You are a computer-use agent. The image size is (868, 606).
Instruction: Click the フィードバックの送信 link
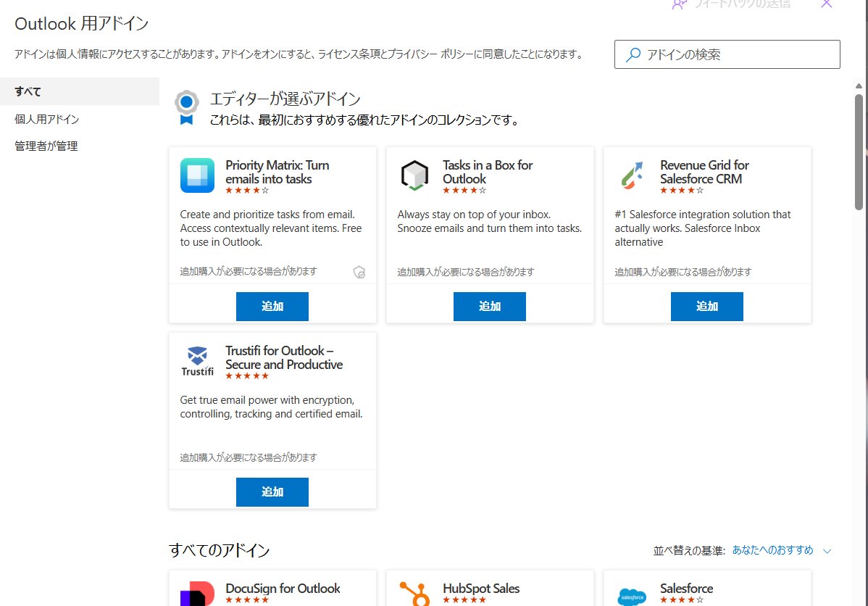(x=743, y=4)
